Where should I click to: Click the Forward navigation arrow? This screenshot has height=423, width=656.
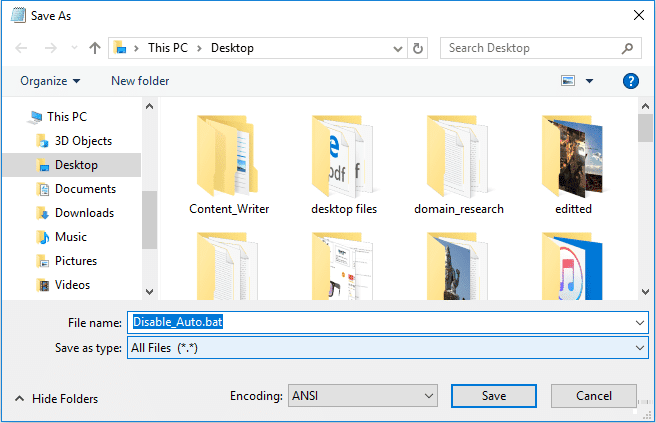coord(51,48)
